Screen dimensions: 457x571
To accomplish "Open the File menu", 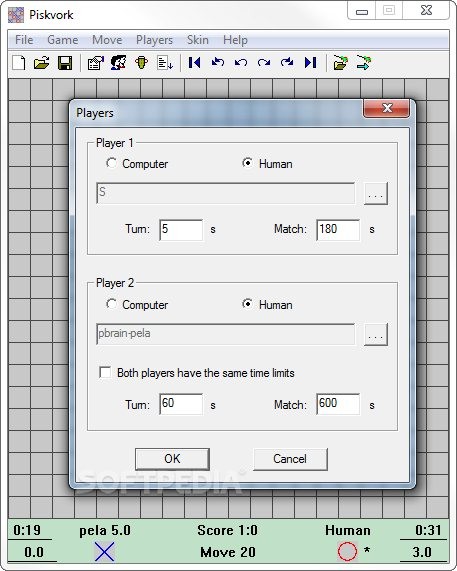I will 24,40.
